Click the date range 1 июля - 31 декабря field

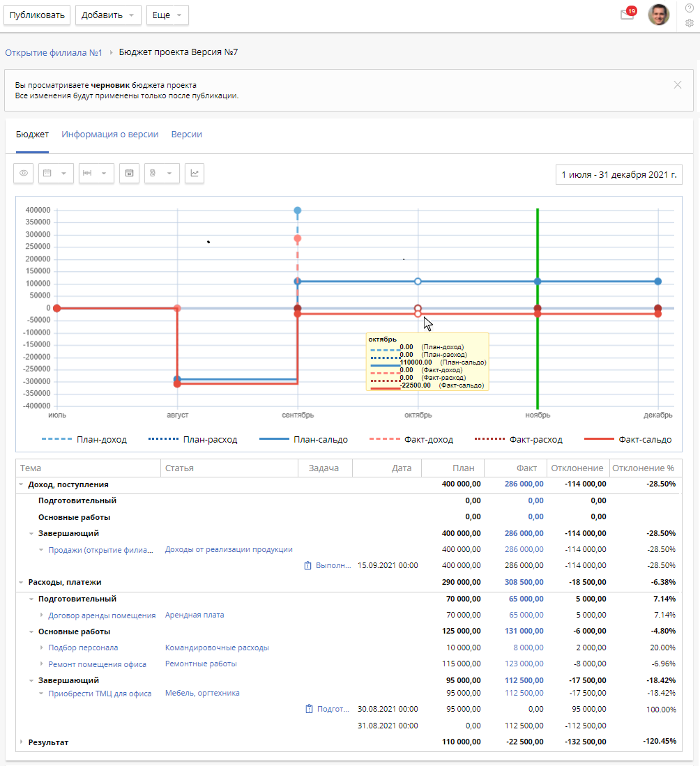click(x=619, y=174)
